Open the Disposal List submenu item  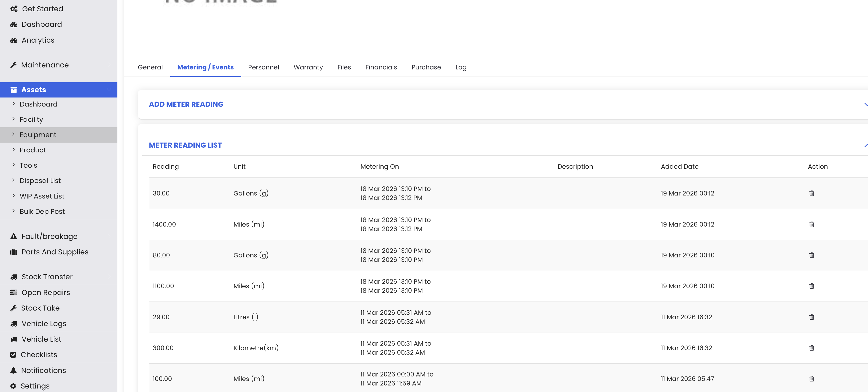40,180
